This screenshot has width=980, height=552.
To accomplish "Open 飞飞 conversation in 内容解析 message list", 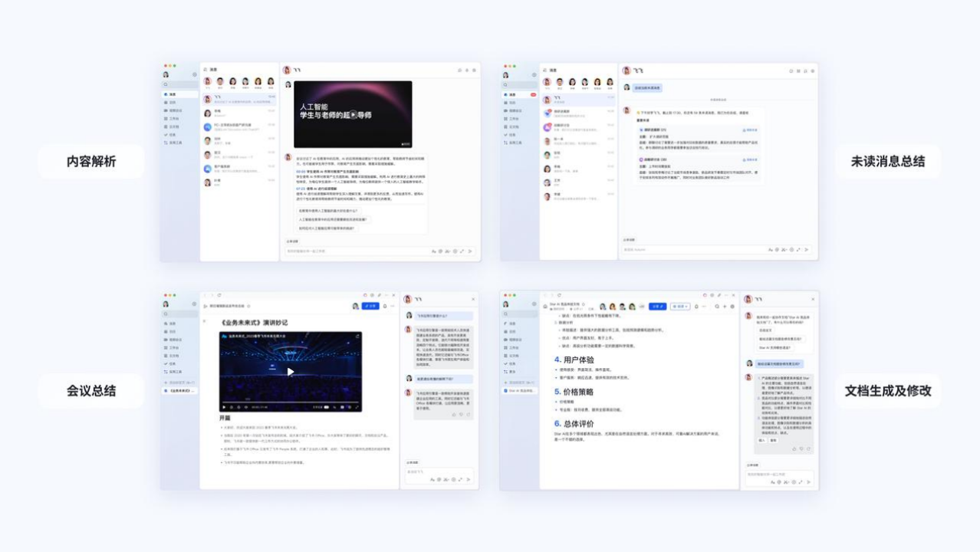I will 239,99.
